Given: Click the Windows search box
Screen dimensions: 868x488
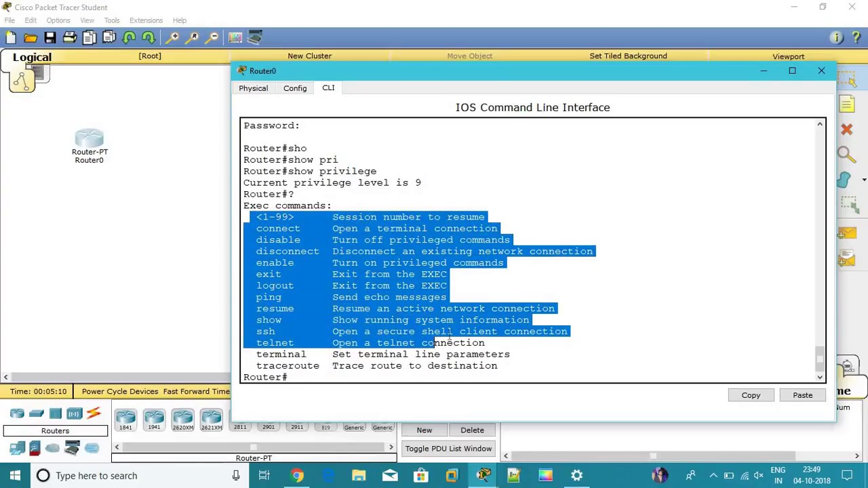Looking at the screenshot, I should coord(139,476).
